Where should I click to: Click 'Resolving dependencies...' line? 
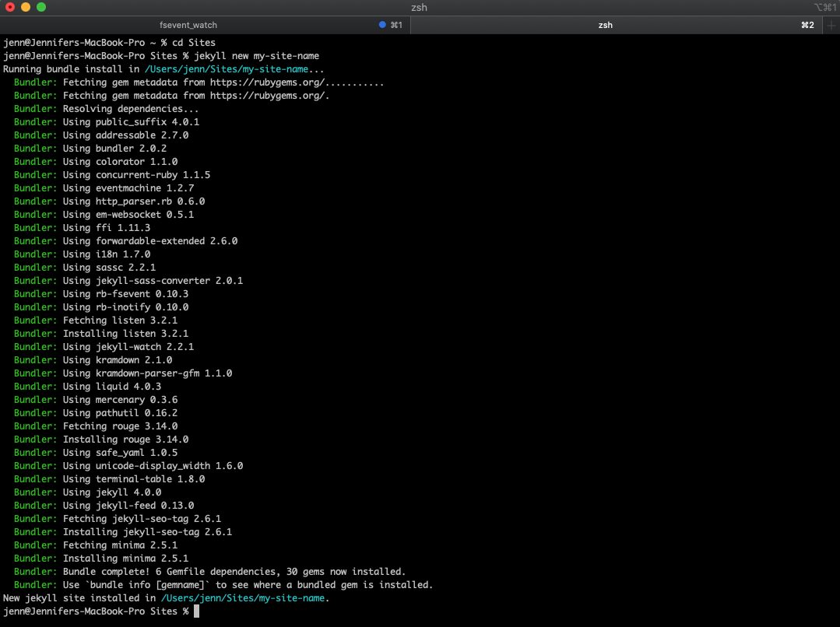click(131, 109)
